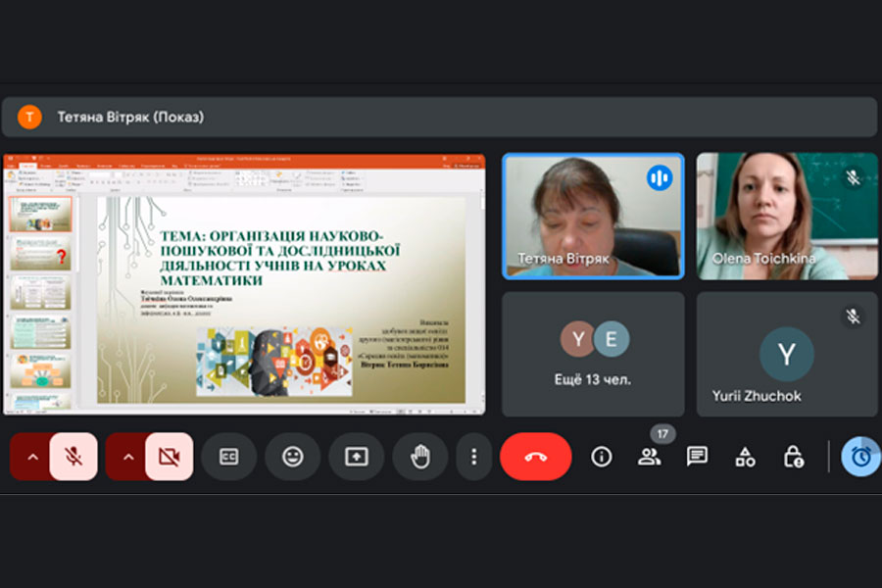The width and height of the screenshot is (882, 588).
Task: Click the muted mic icon on Olena Toichkina tile
Action: [853, 177]
